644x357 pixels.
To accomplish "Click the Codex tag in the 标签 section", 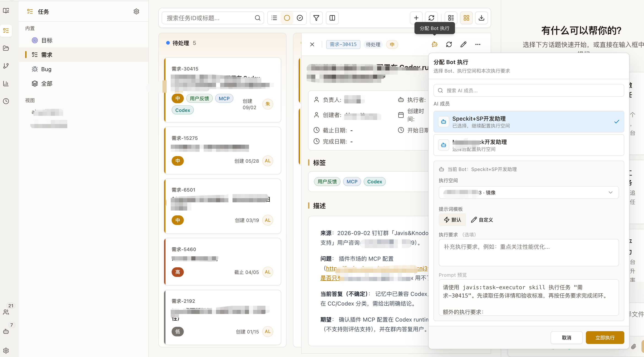I will tap(374, 181).
